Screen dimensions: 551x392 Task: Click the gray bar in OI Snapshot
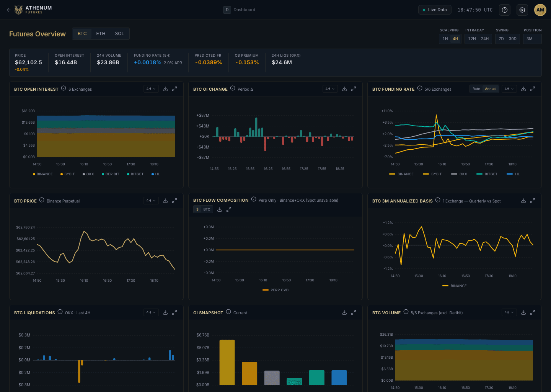(x=272, y=377)
